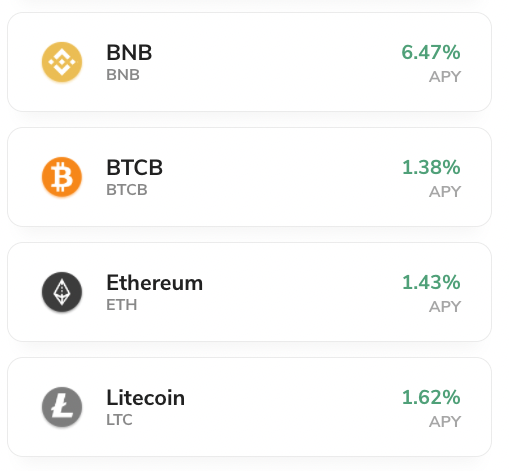Screen dimensions: 509x471
Task: Click the BNB 6.47% APY value
Action: coord(431,53)
